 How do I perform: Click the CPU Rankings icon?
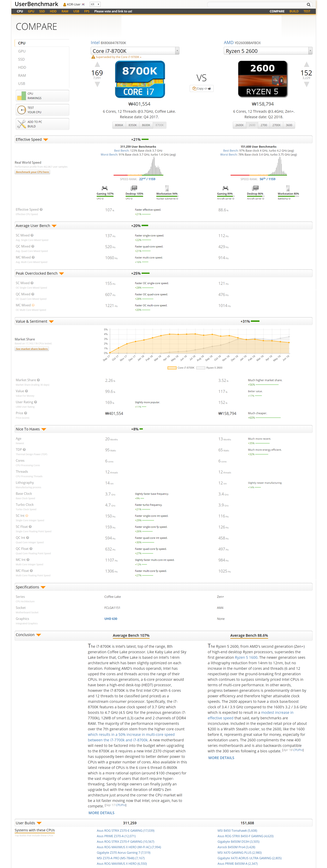21,96
